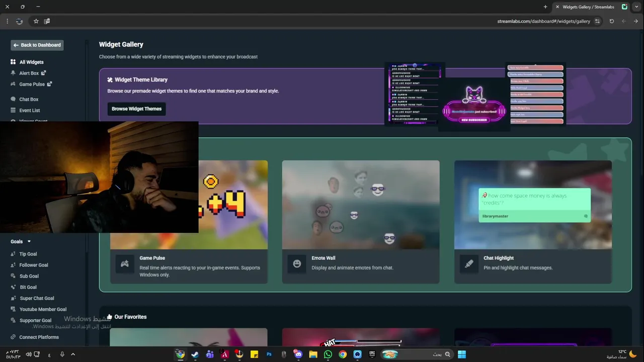Viewport: 644px width, 362px height.
Task: Click the Emote Wall smiley icon
Action: coord(297,263)
